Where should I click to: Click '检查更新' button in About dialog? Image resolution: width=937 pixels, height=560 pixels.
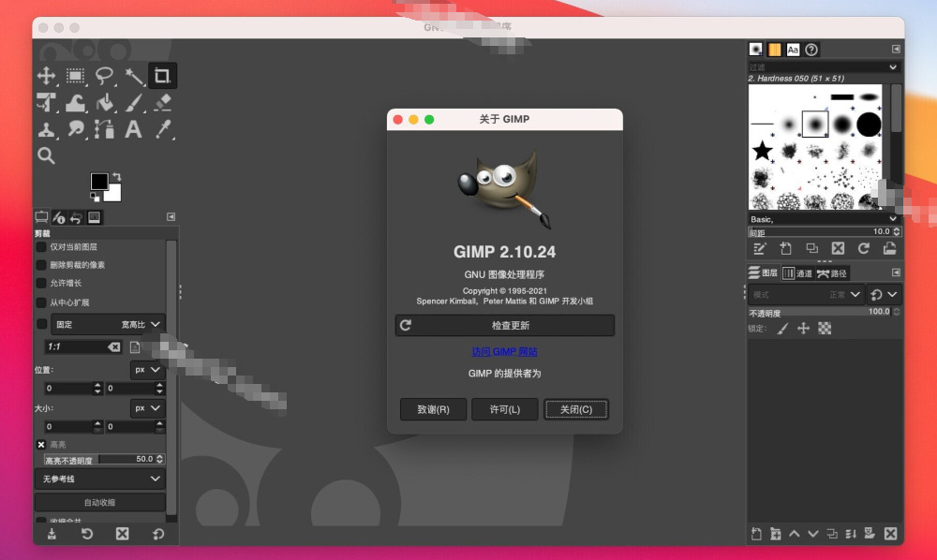click(505, 325)
